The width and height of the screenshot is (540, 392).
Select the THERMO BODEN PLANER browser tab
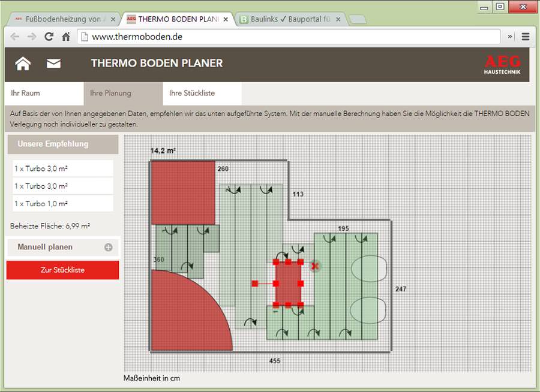click(178, 19)
